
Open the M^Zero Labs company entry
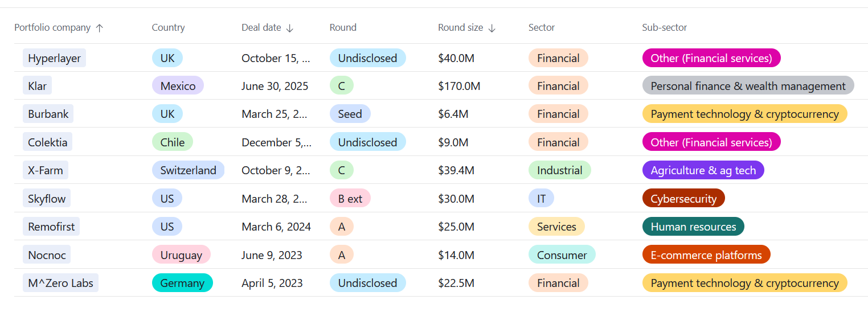60,283
